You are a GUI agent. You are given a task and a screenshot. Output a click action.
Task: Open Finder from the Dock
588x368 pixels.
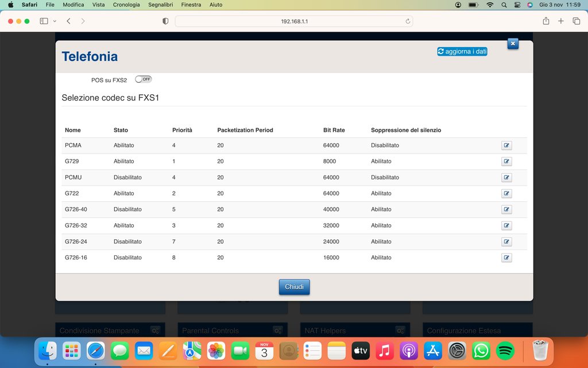pyautogui.click(x=48, y=351)
